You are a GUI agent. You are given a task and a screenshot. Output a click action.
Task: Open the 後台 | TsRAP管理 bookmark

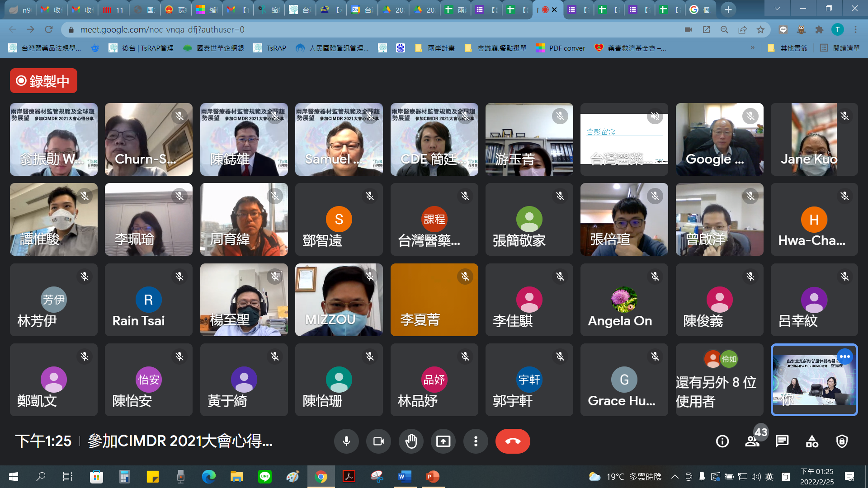[x=141, y=48]
